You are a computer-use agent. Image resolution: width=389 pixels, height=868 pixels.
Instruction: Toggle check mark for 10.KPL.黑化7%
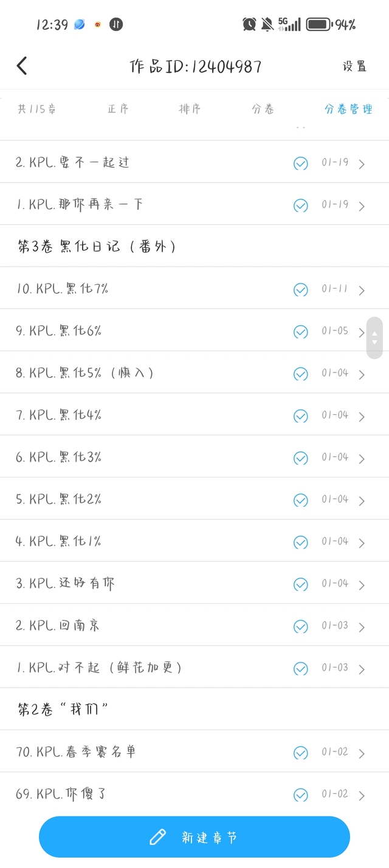tap(300, 290)
